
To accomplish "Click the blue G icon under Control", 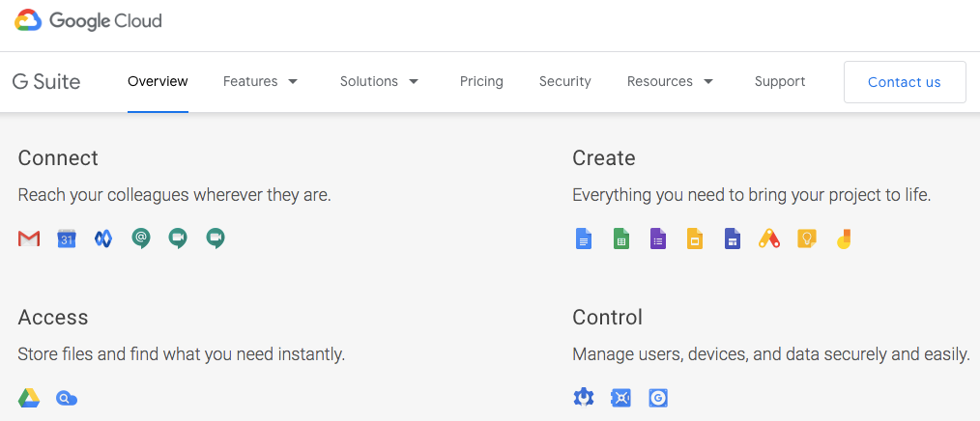I will click(x=658, y=398).
